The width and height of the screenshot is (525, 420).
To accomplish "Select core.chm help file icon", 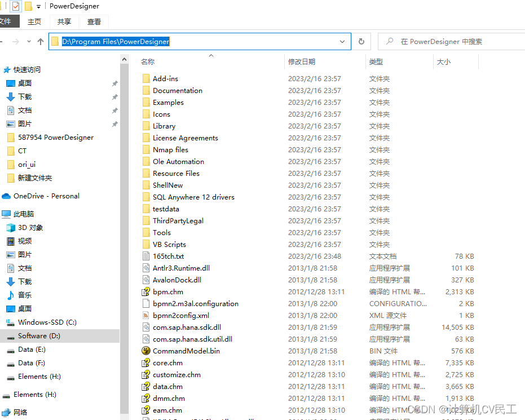I will tap(146, 362).
